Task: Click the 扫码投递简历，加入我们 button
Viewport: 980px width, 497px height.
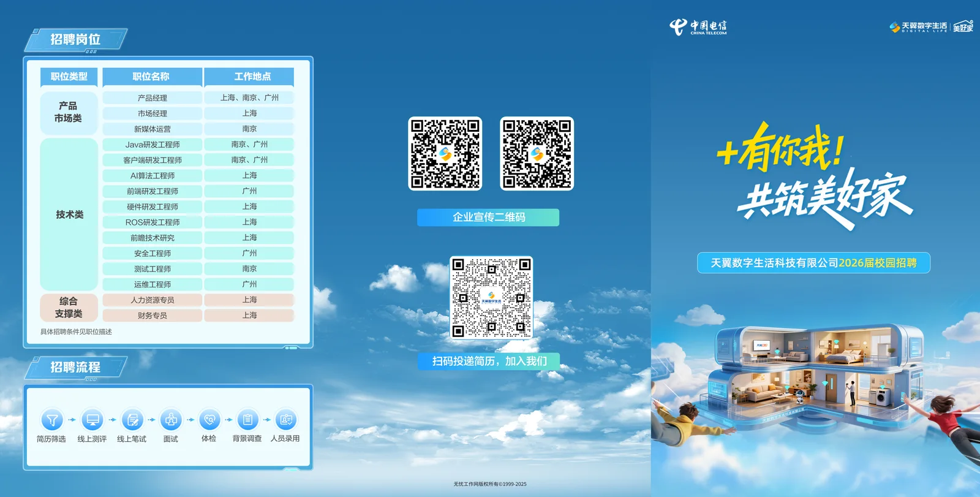Action: 489,361
